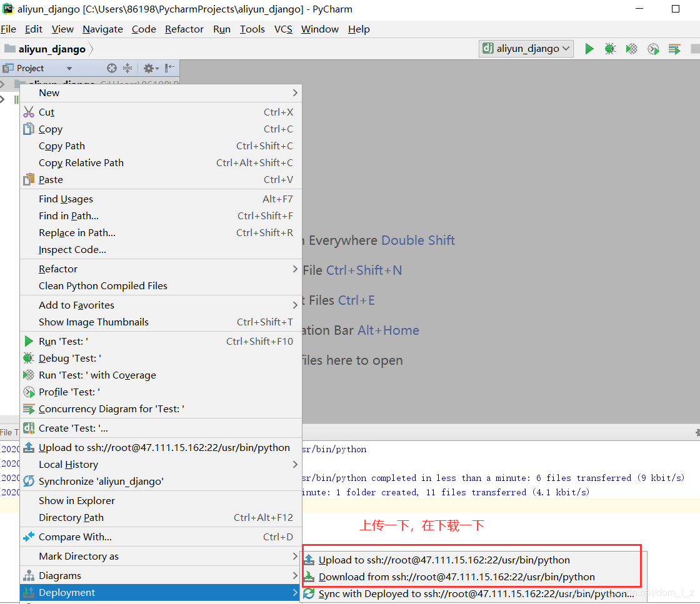The image size is (700, 604).
Task: Select Inspect Code... entry
Action: [161, 250]
